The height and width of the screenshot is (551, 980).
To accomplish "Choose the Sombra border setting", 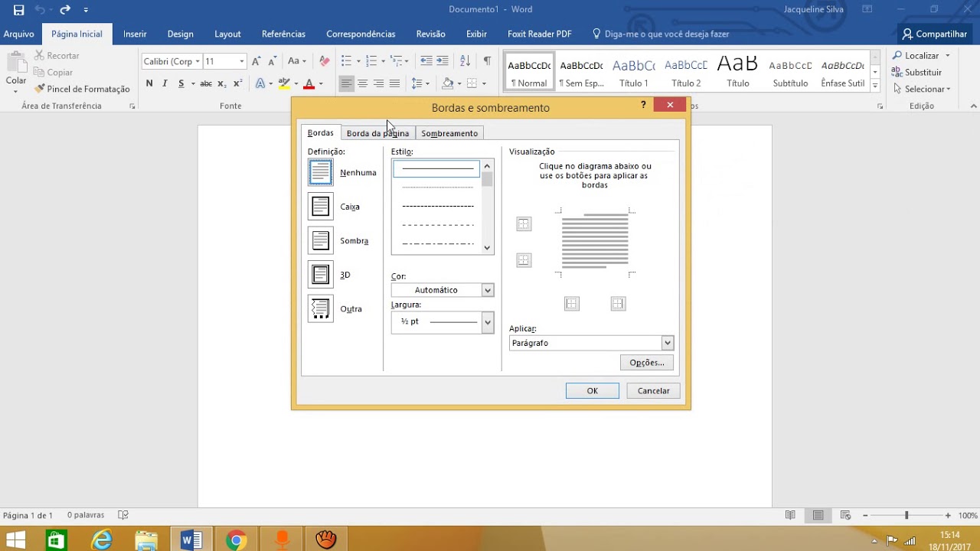I will pos(321,240).
